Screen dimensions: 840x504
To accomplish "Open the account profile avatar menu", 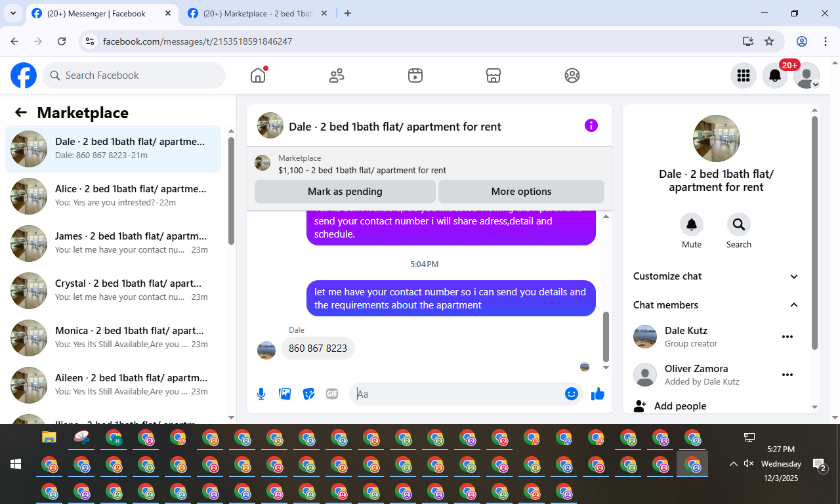I will click(x=807, y=75).
